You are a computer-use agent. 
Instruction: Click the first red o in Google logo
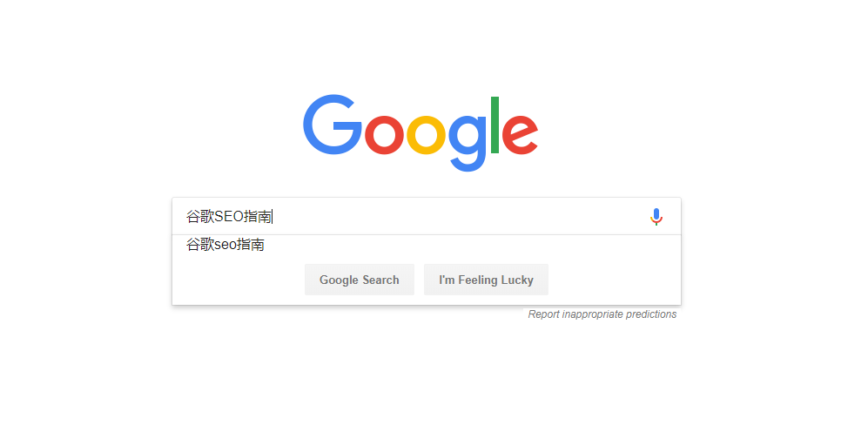(x=384, y=135)
